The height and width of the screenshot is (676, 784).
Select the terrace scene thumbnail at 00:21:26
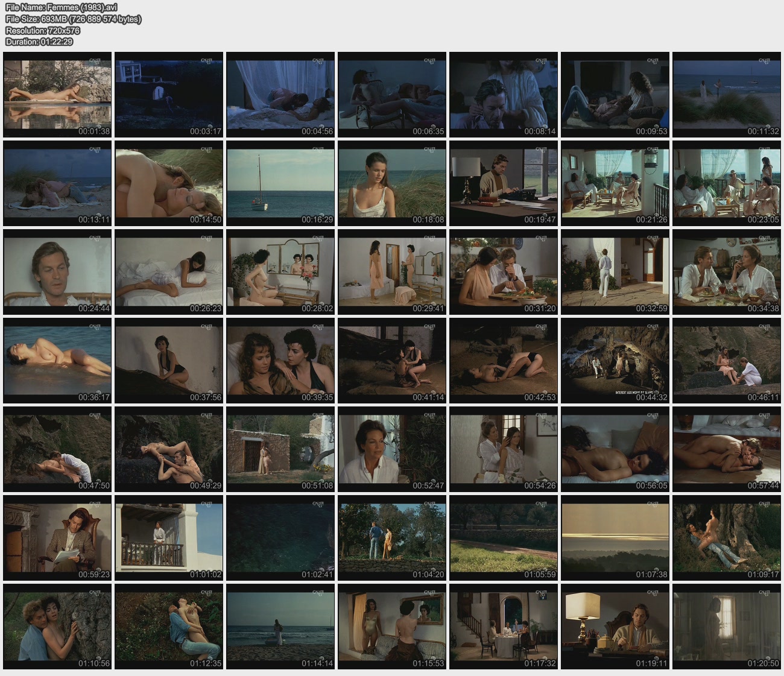pyautogui.click(x=615, y=183)
